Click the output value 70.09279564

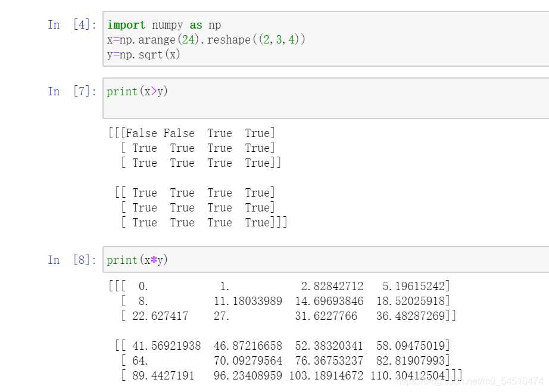point(248,361)
